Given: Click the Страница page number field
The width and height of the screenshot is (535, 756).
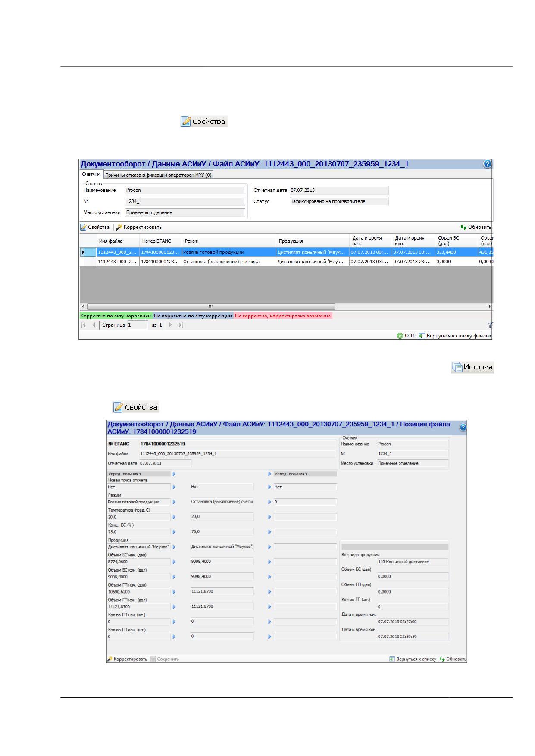Looking at the screenshot, I should [137, 325].
